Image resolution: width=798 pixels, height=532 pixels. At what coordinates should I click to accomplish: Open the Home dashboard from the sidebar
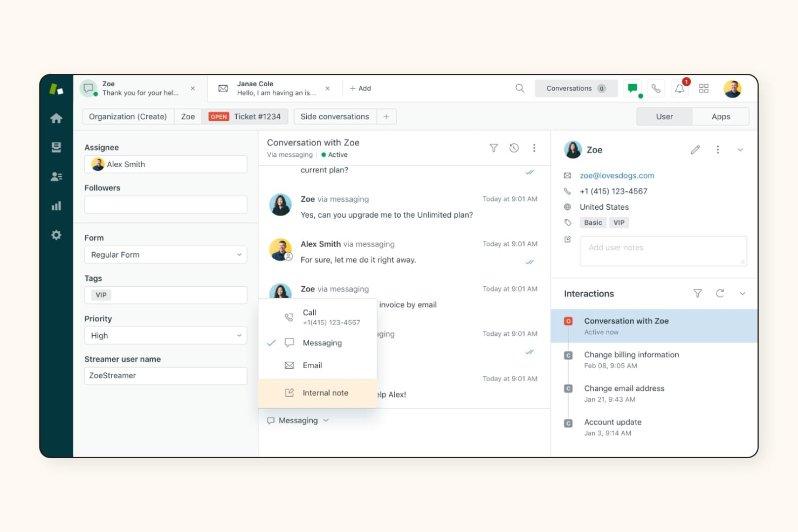56,118
